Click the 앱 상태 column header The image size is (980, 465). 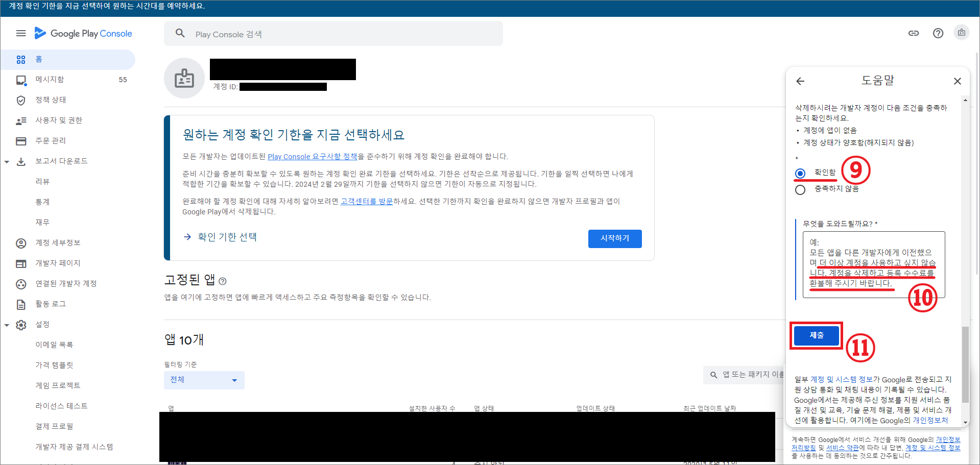pyautogui.click(x=484, y=408)
